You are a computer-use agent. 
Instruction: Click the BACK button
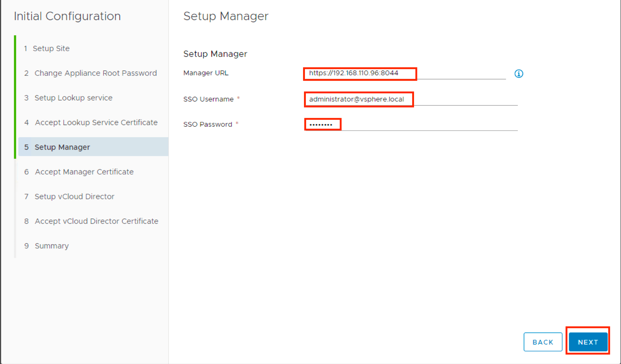tap(543, 342)
